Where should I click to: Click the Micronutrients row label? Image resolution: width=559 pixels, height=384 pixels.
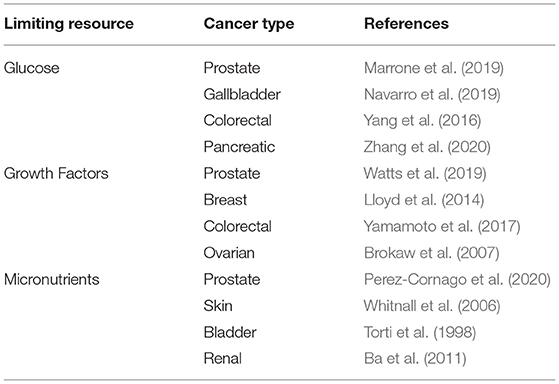tap(52, 279)
